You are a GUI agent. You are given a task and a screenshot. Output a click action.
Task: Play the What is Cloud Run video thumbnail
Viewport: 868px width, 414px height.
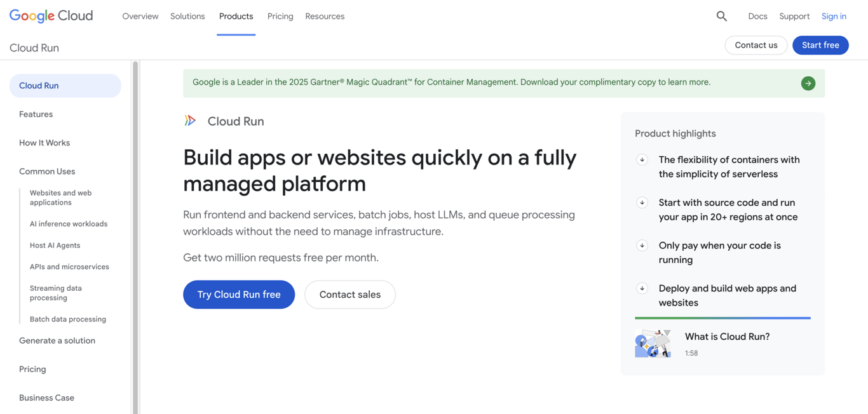coord(653,344)
